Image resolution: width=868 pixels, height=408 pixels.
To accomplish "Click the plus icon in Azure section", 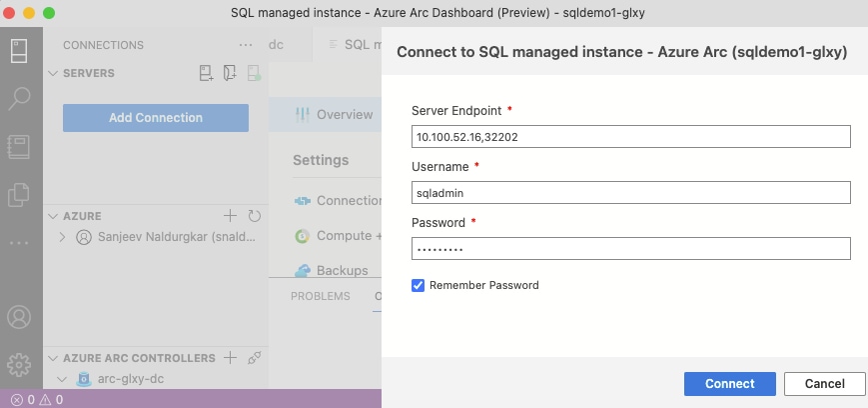I will (231, 216).
